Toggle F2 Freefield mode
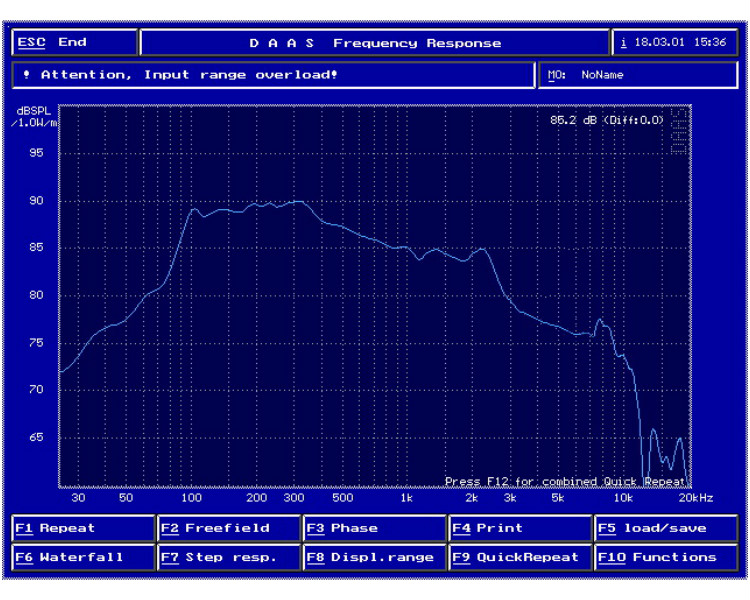 (x=228, y=528)
